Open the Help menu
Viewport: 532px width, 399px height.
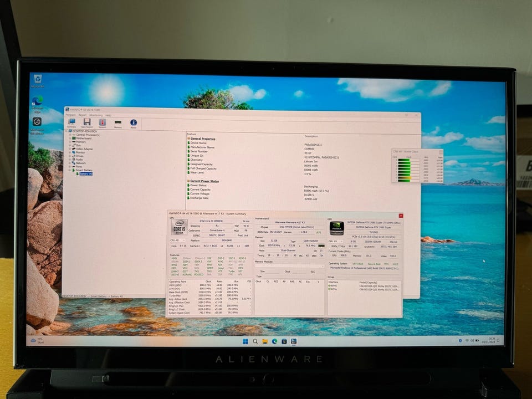coord(108,115)
